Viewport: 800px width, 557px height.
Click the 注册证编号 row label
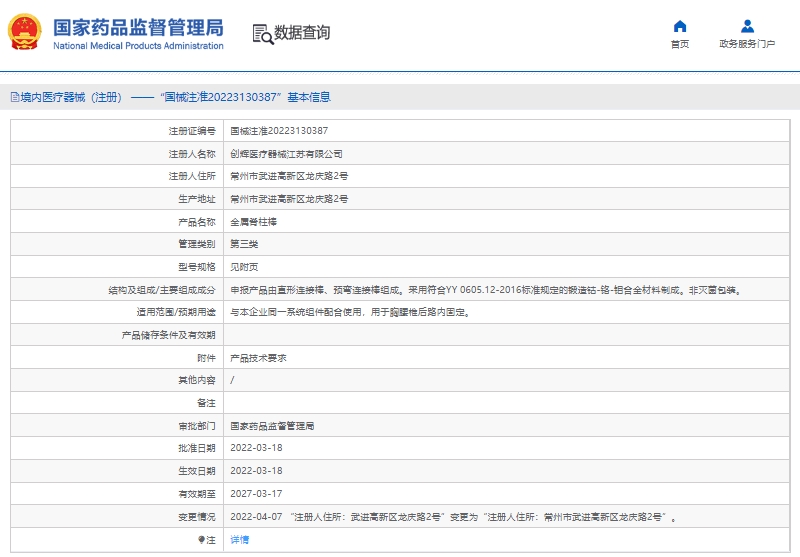(192, 131)
